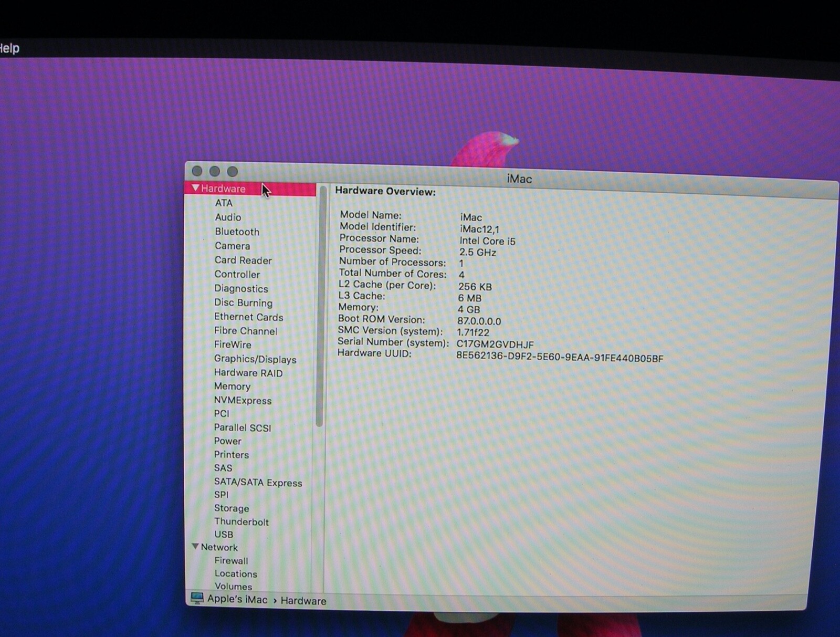Select Firewall under Network
The width and height of the screenshot is (840, 637).
(231, 561)
